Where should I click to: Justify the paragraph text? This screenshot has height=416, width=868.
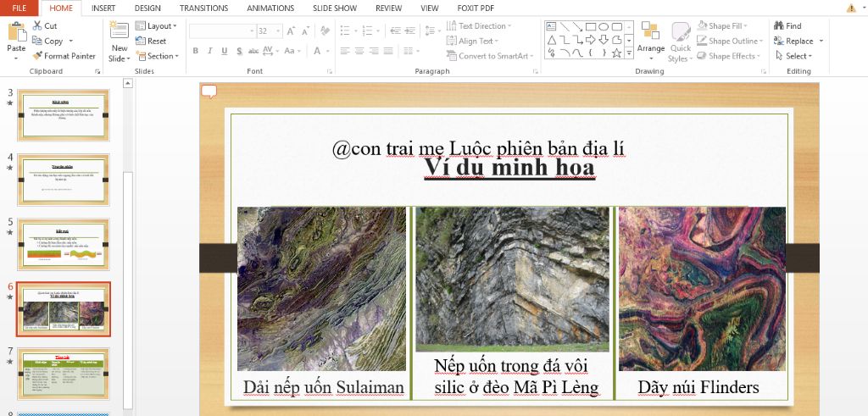388,51
